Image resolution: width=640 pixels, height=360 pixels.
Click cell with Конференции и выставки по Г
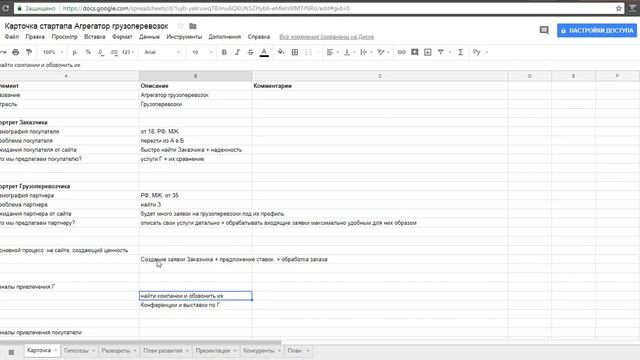196,305
